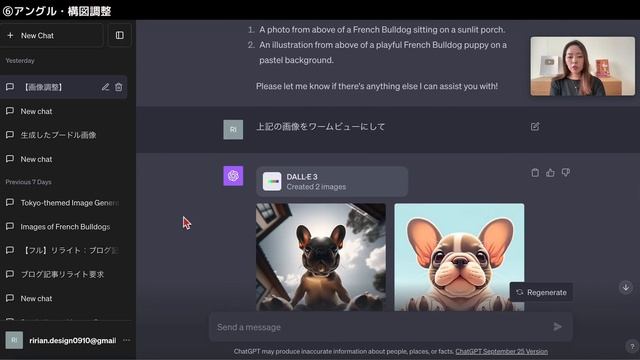Open the 【画像調整】 chat
Viewport: 640px width, 360px height.
tap(64, 87)
